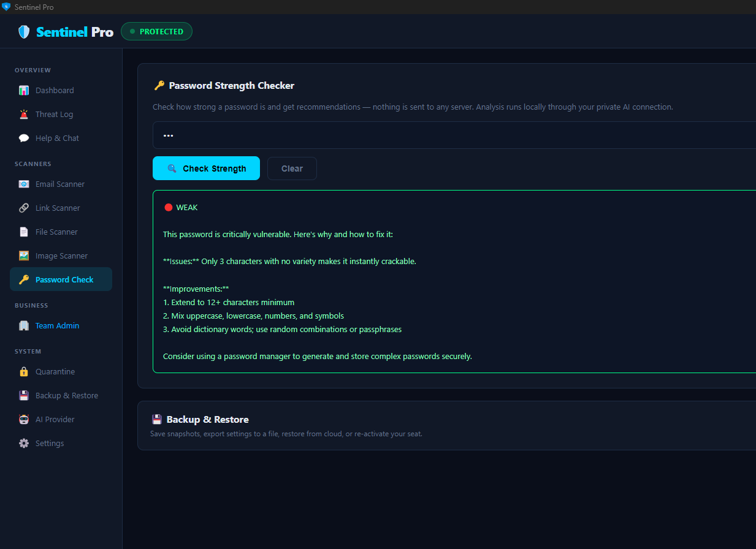The image size is (756, 549).
Task: Select the Password Check menu item
Action: tap(61, 279)
